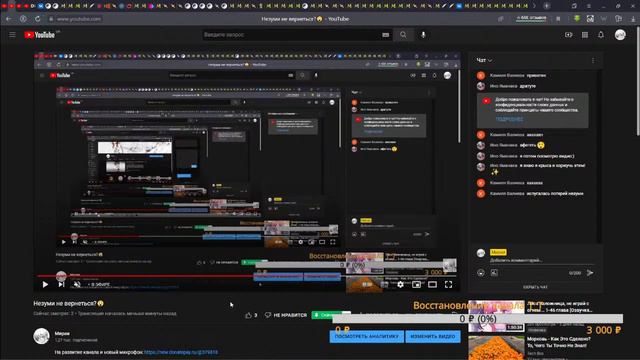Open the Create video camera icon

click(569, 35)
